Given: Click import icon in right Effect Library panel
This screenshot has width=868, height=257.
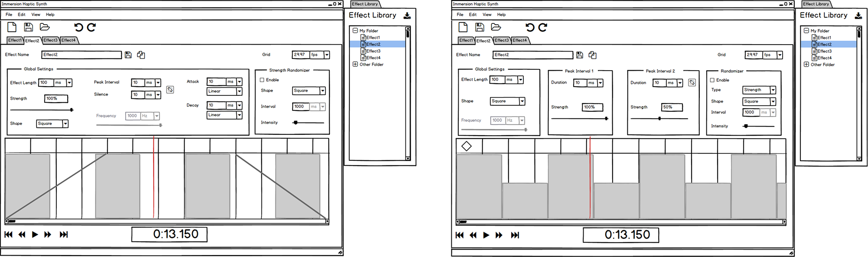Looking at the screenshot, I should [858, 16].
